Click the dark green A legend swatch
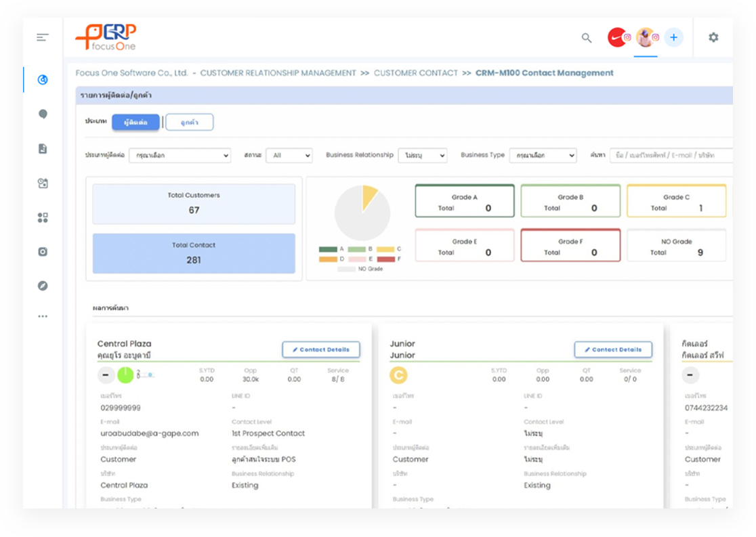Image resolution: width=756 pixels, height=537 pixels. pos(328,249)
